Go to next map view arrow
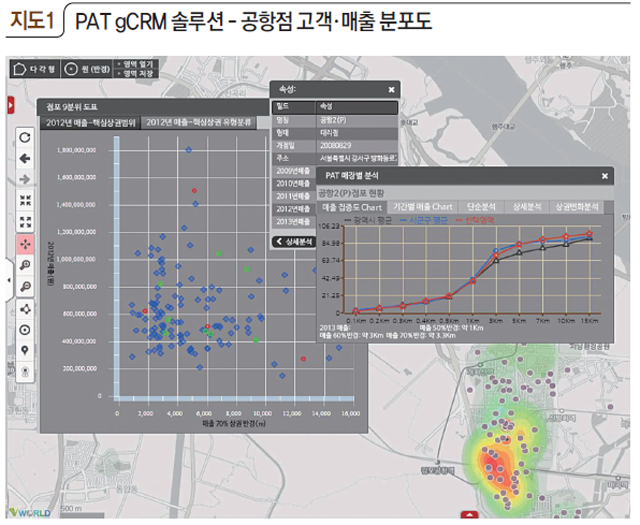The height and width of the screenshot is (525, 640). 25,179
